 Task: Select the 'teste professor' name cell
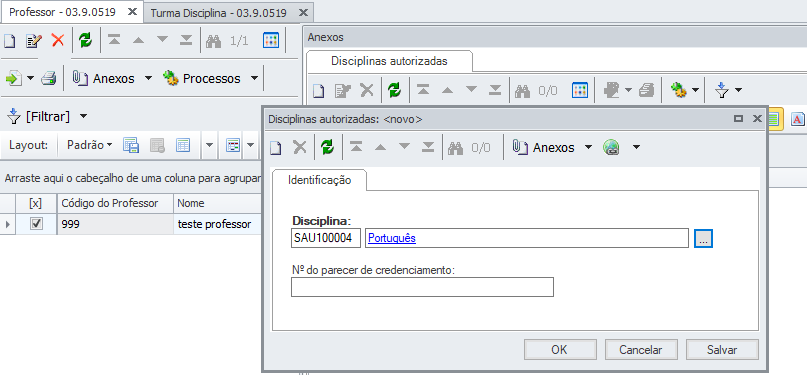coord(217,224)
